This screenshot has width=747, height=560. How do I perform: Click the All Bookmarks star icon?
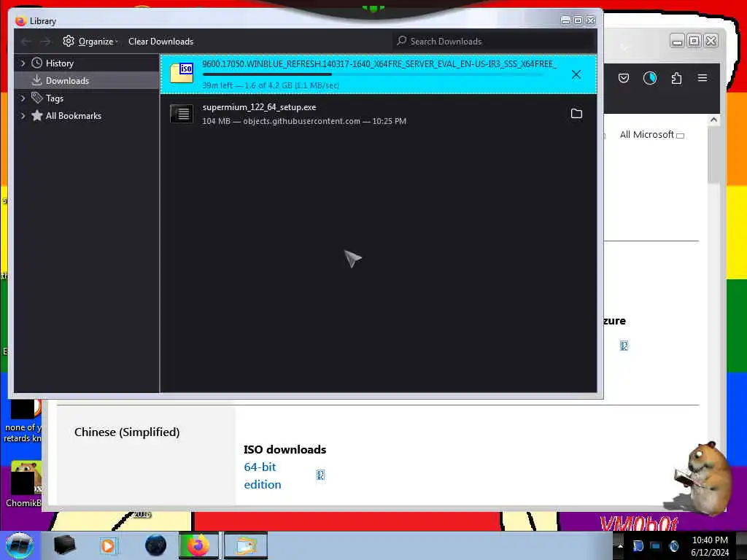coord(36,115)
